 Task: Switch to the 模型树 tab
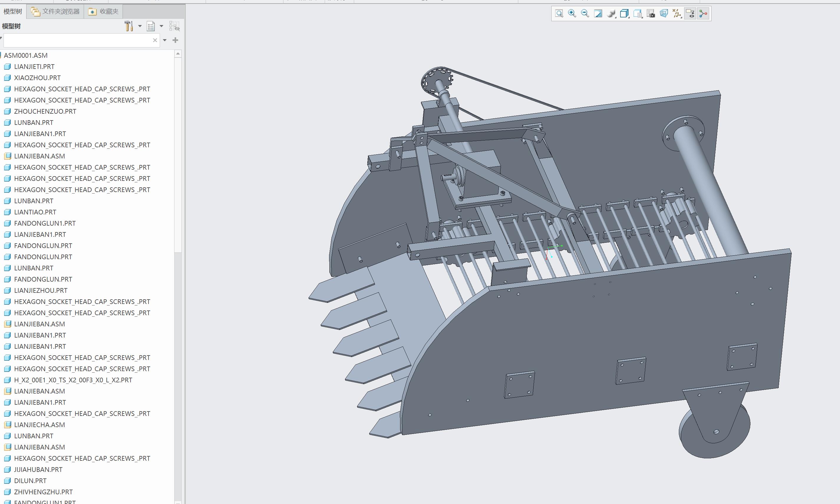point(13,11)
